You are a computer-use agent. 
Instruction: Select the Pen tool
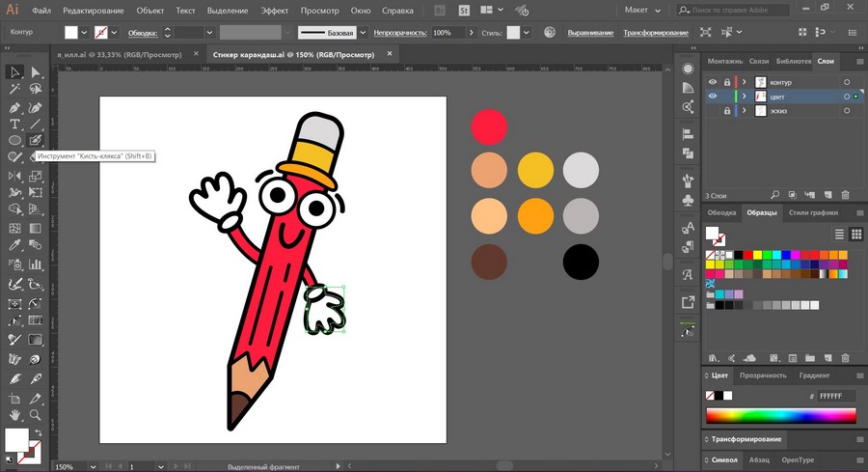(x=14, y=107)
